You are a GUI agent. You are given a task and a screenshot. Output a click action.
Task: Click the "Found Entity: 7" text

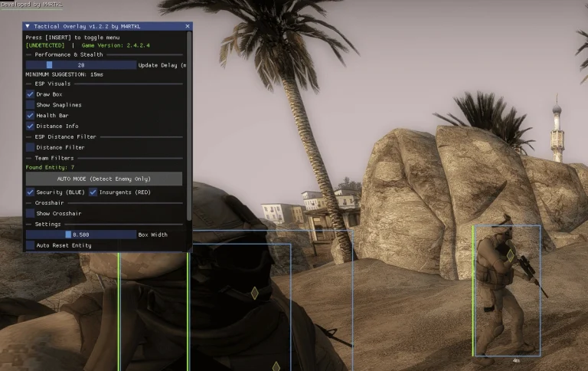(x=50, y=167)
